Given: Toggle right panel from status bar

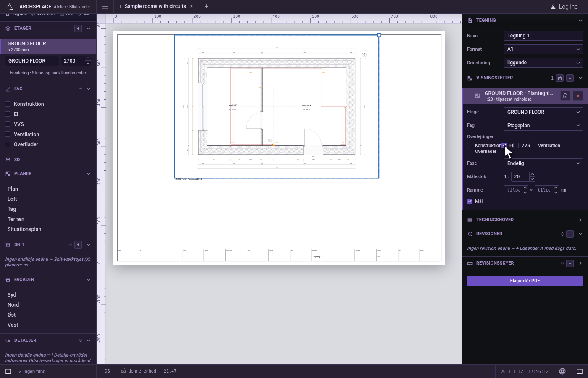Looking at the screenshot, I should (x=580, y=371).
